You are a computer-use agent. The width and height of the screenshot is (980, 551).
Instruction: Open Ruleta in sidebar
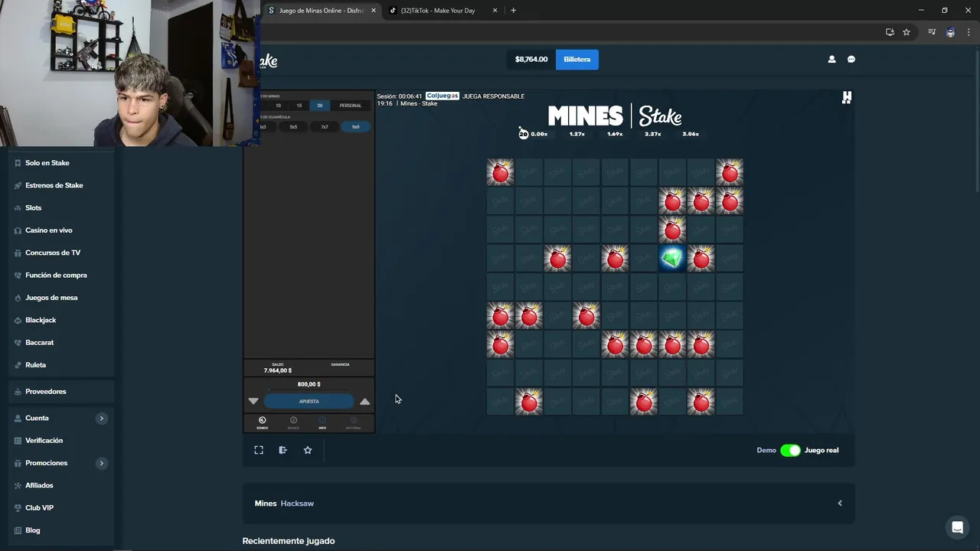(x=36, y=365)
